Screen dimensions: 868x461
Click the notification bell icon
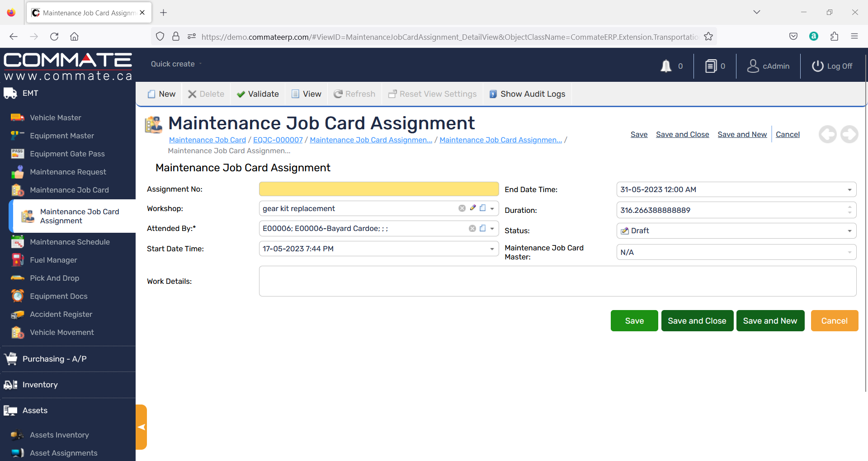(x=665, y=66)
